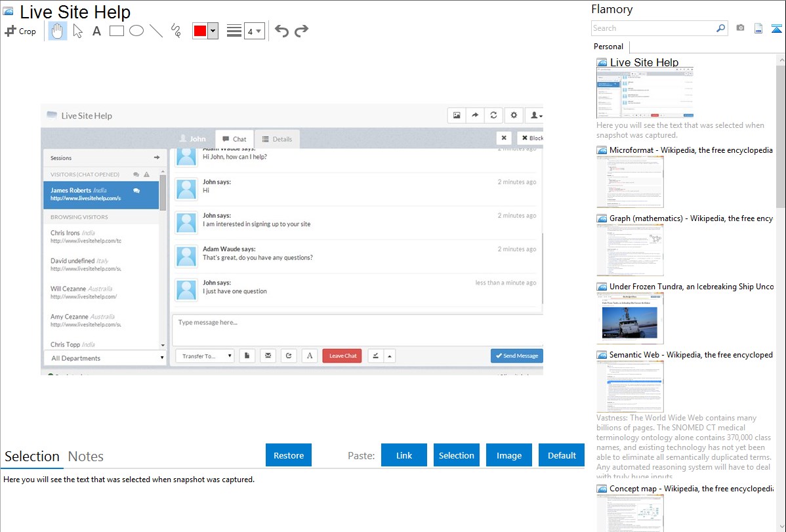The height and width of the screenshot is (532, 786).
Task: Open the Under Frozen Tundra snapshot thumbnail
Action: coord(630,318)
